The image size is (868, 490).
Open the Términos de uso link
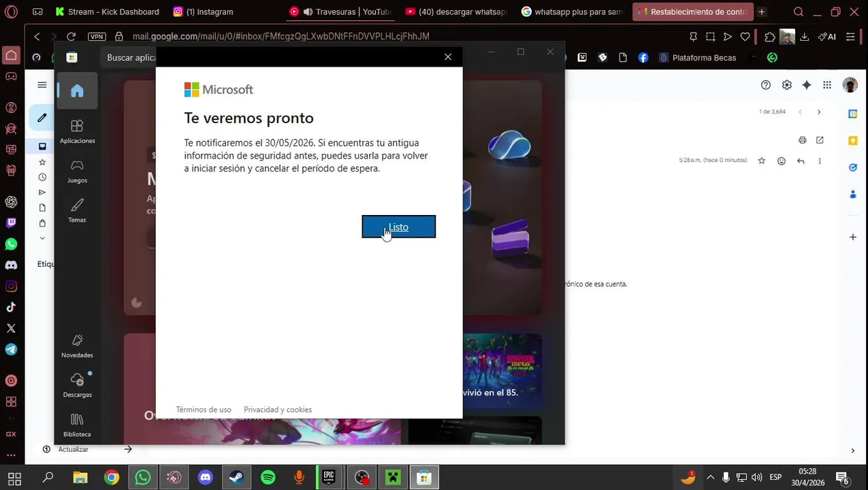coord(204,409)
